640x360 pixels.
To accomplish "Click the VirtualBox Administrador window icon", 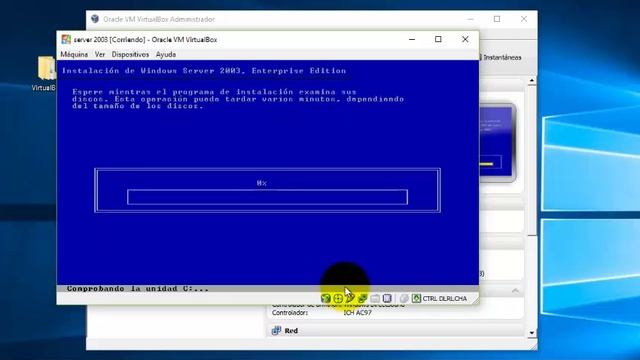I will 95,19.
